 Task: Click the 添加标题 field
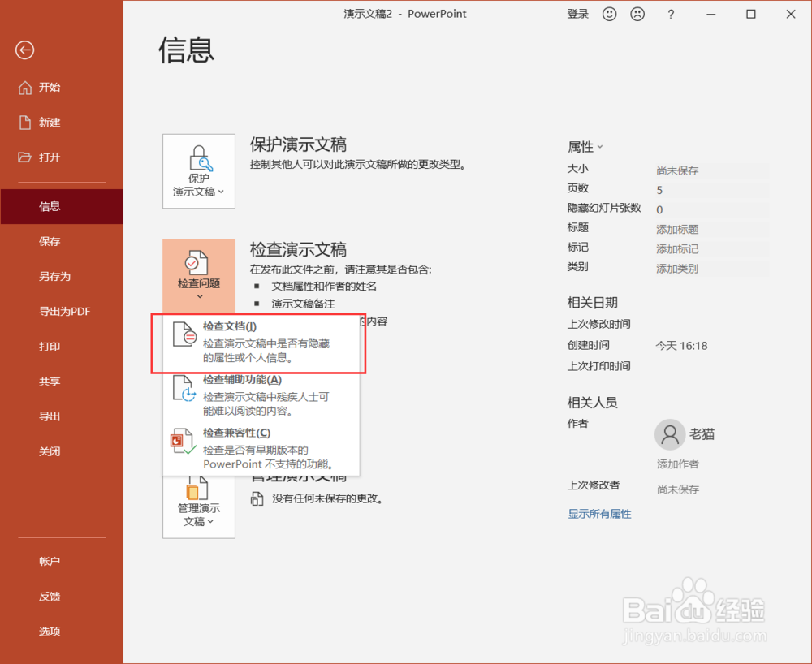coord(712,229)
